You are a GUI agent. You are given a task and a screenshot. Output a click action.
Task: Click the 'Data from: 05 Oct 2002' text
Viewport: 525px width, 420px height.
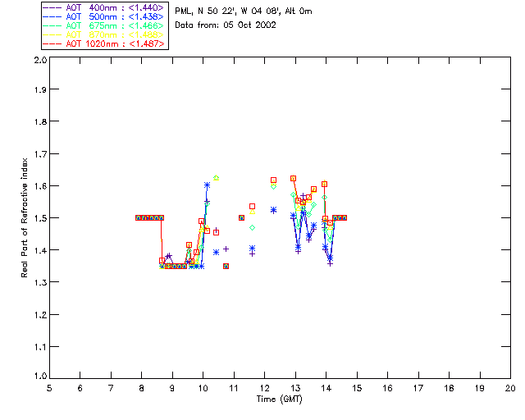226,25
